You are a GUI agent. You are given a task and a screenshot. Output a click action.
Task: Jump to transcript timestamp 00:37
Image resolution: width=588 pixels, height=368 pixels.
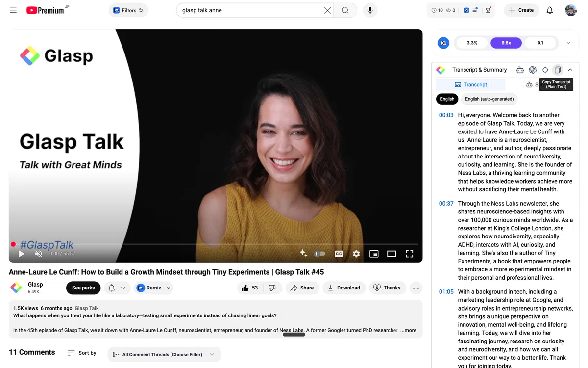coord(446,204)
